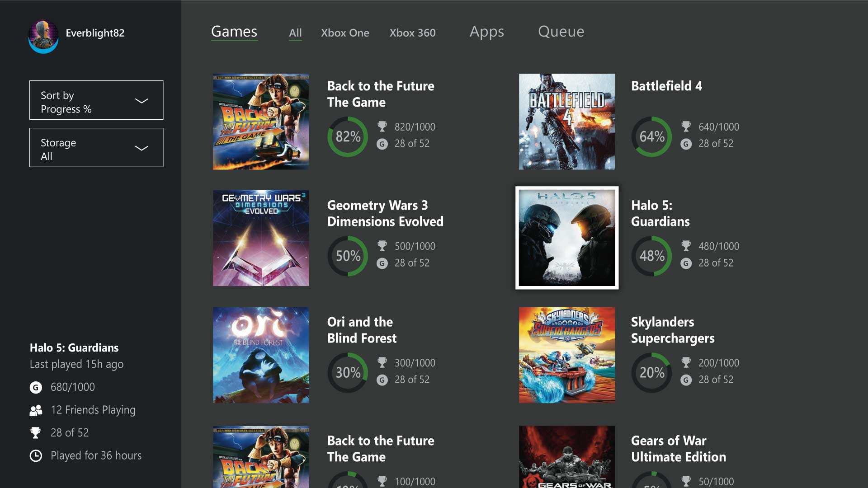Switch to the Games tab

tap(234, 32)
